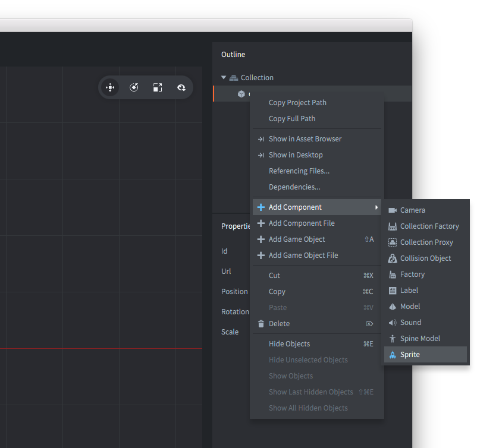Choose Collection Factory from submenu

[429, 226]
